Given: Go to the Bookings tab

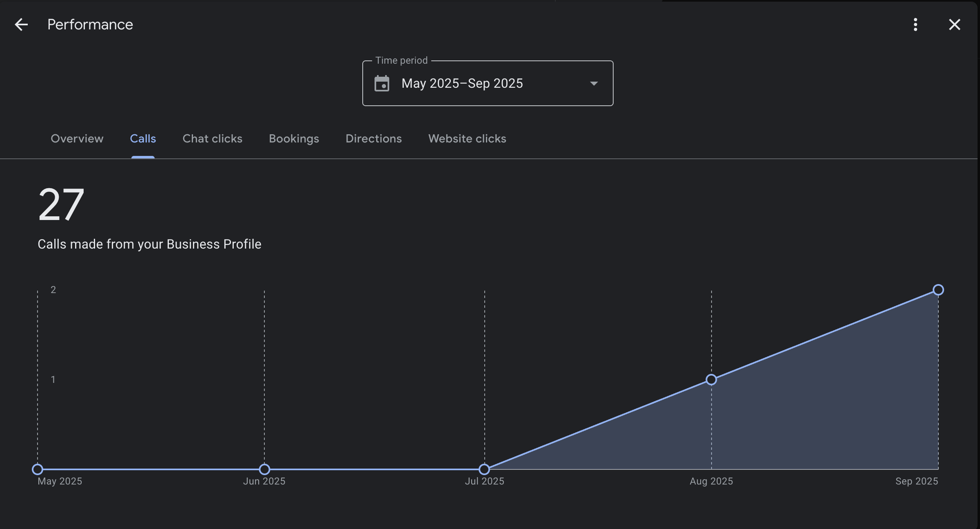Looking at the screenshot, I should tap(294, 139).
